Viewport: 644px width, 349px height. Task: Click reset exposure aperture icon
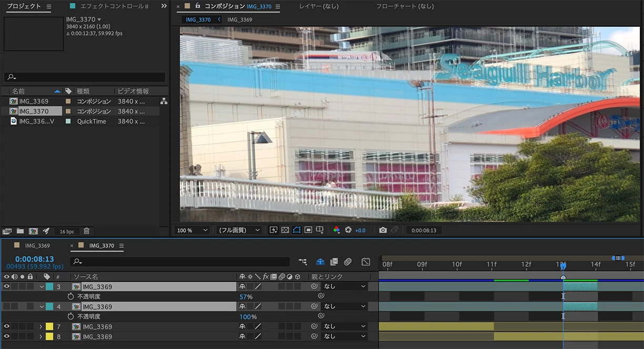pyautogui.click(x=348, y=230)
